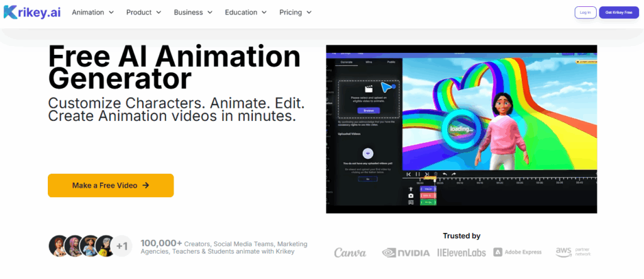Open the Product dropdown in navigation
The height and width of the screenshot is (279, 644).
point(143,12)
